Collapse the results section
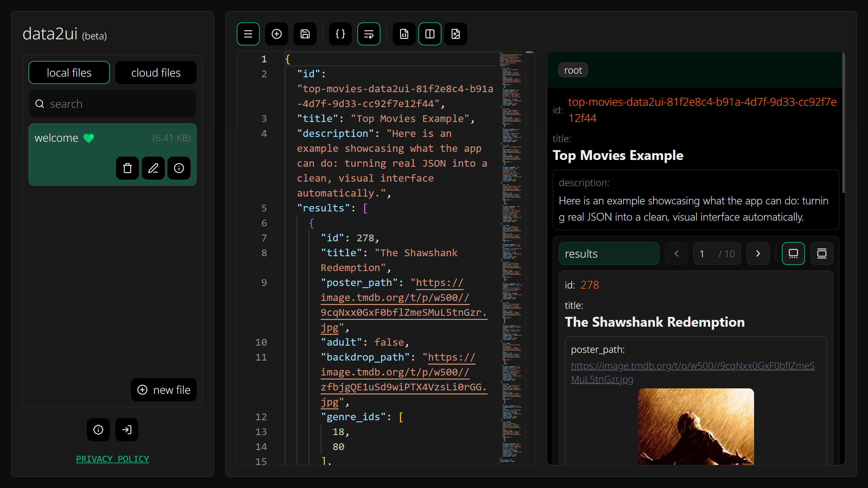The height and width of the screenshot is (488, 868). click(x=609, y=253)
